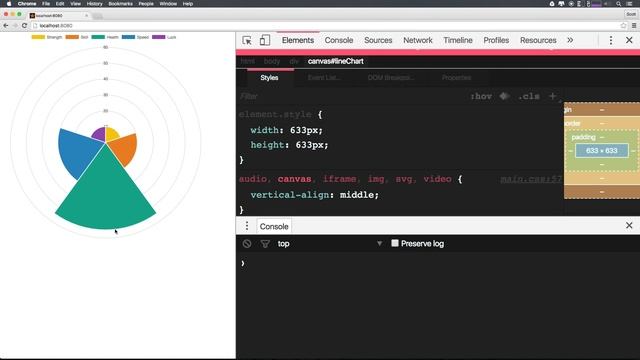The height and width of the screenshot is (360, 640).
Task: Focus the console prompt input
Action: (441, 264)
